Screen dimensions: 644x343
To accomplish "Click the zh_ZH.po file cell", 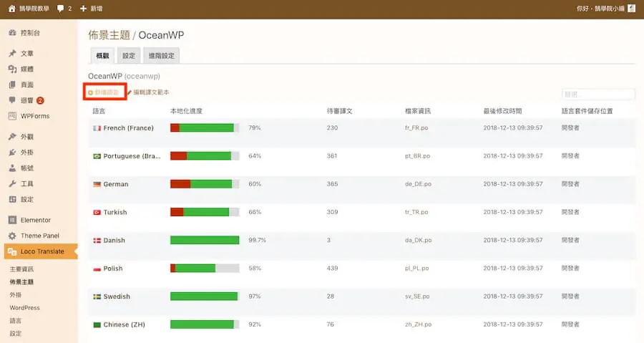I will click(x=418, y=324).
